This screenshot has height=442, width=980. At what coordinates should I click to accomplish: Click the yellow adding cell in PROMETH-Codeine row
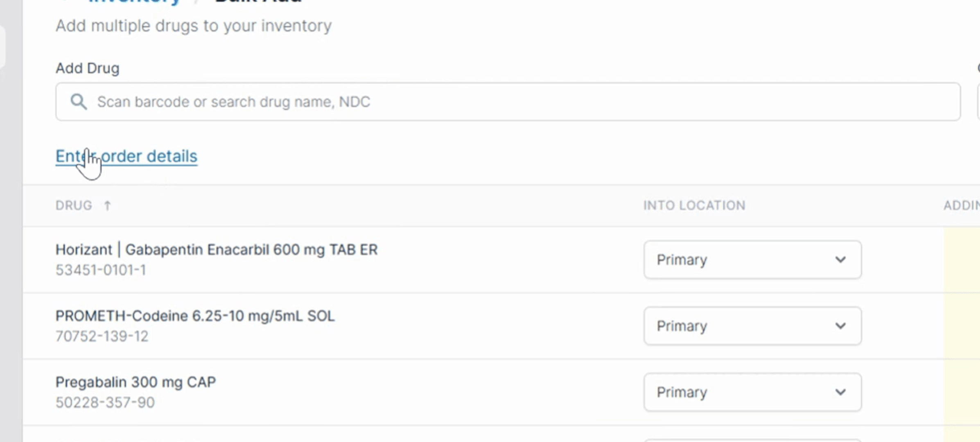click(x=962, y=326)
